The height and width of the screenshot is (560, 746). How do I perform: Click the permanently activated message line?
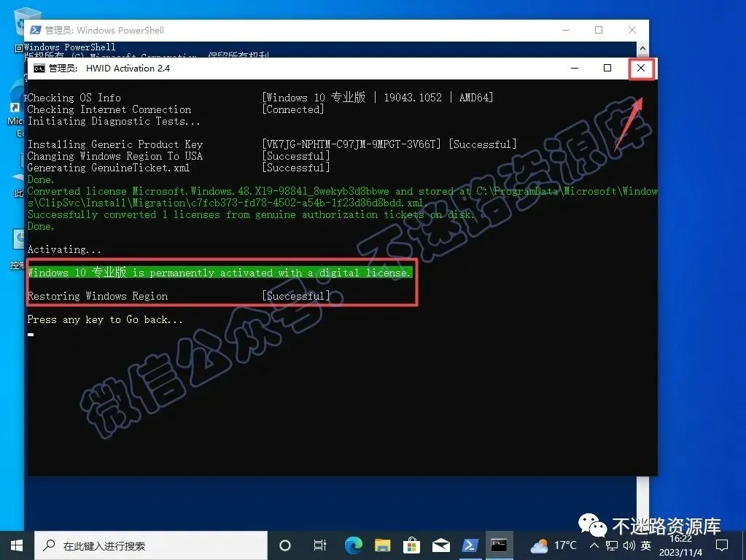(x=219, y=273)
